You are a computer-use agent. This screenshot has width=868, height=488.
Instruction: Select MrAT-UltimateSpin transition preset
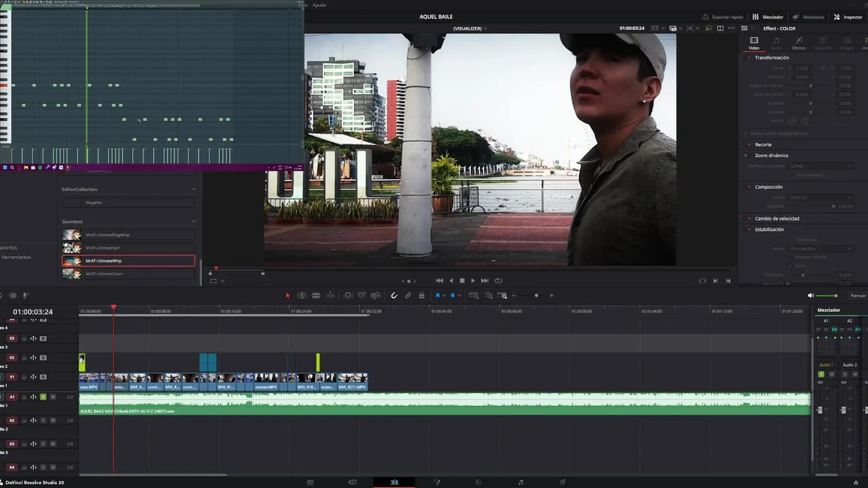click(128, 248)
